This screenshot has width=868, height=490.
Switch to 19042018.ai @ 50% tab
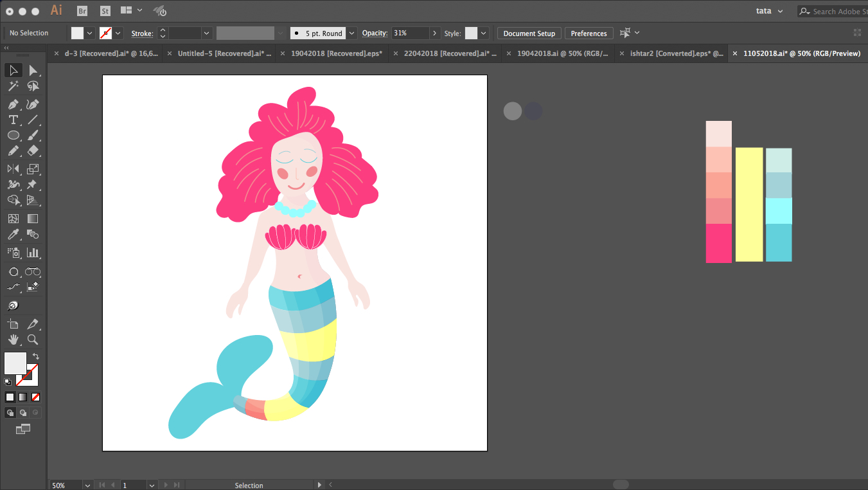[x=563, y=53]
